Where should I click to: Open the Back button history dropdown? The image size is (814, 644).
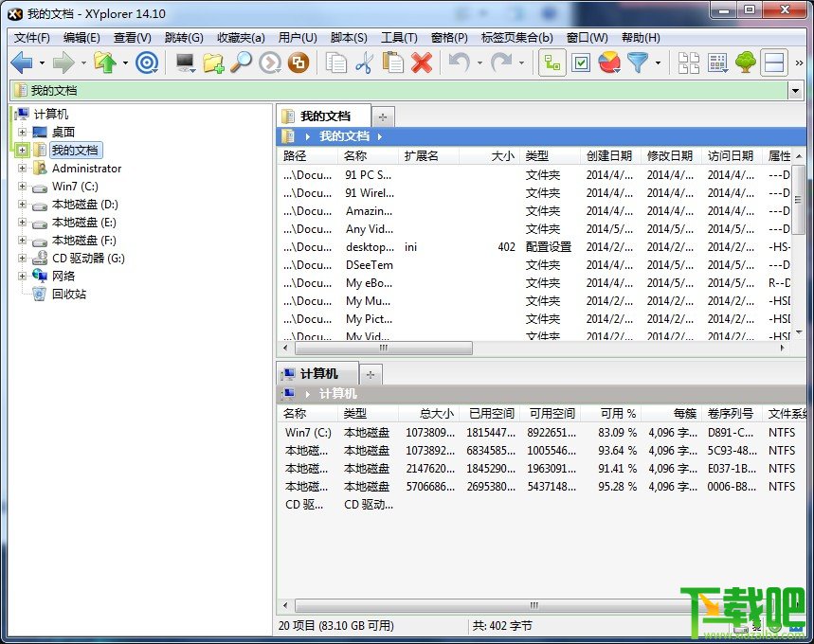42,63
